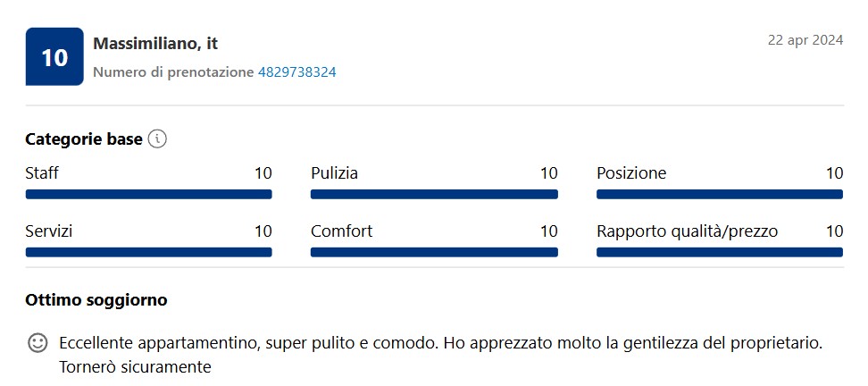Click the review date 22 apr 2024

point(805,40)
